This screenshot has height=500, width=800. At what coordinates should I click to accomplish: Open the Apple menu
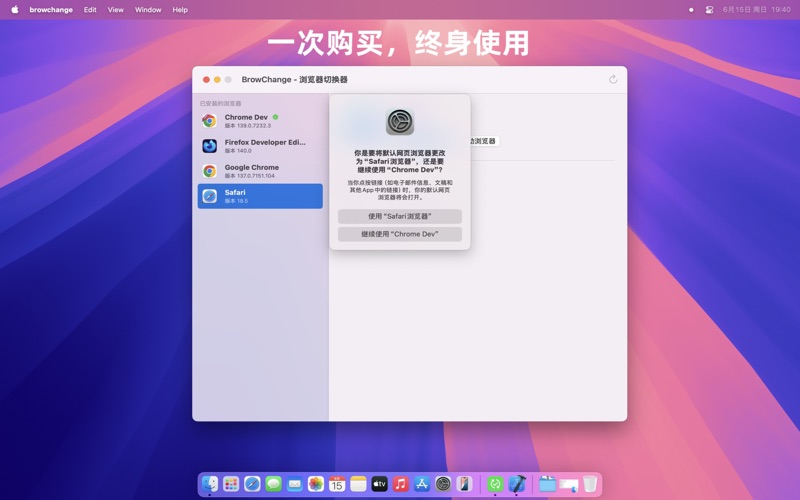coord(15,10)
